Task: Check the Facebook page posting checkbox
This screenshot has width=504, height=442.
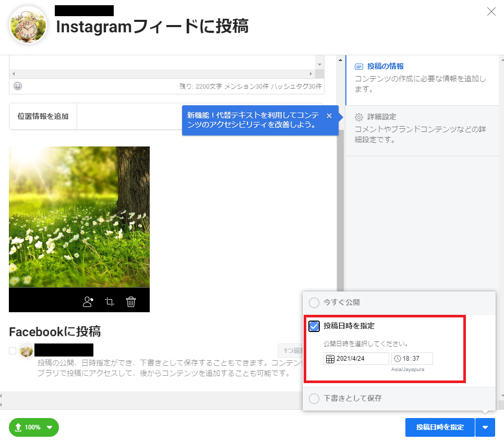Action: click(13, 351)
